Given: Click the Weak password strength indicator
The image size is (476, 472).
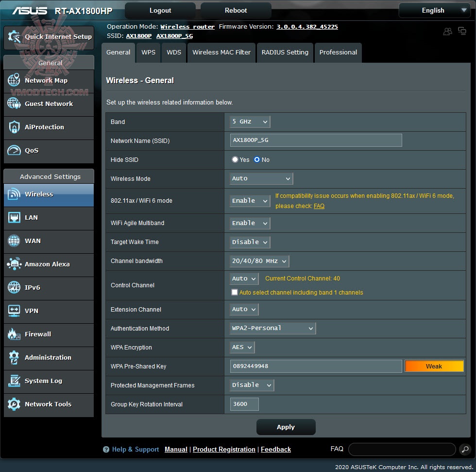Looking at the screenshot, I should point(434,367).
